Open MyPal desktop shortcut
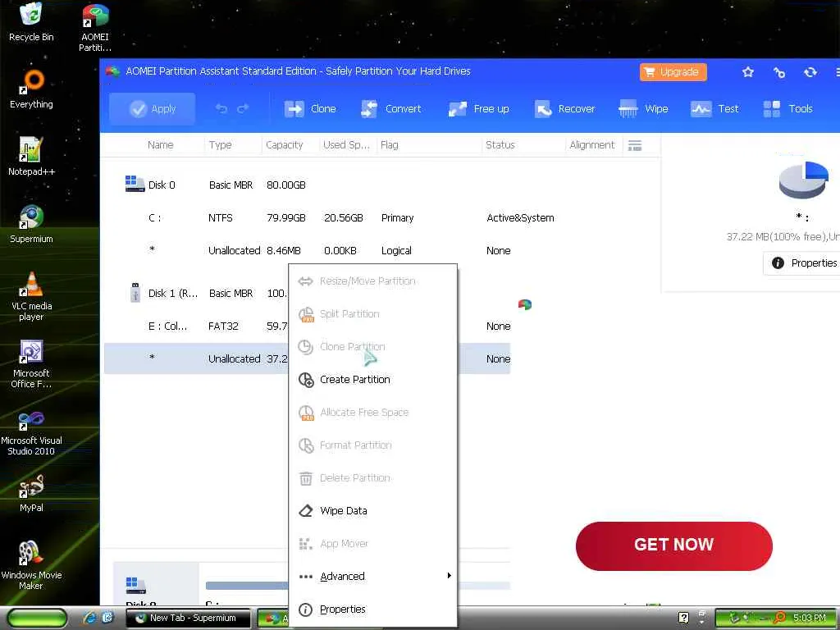 [x=31, y=493]
